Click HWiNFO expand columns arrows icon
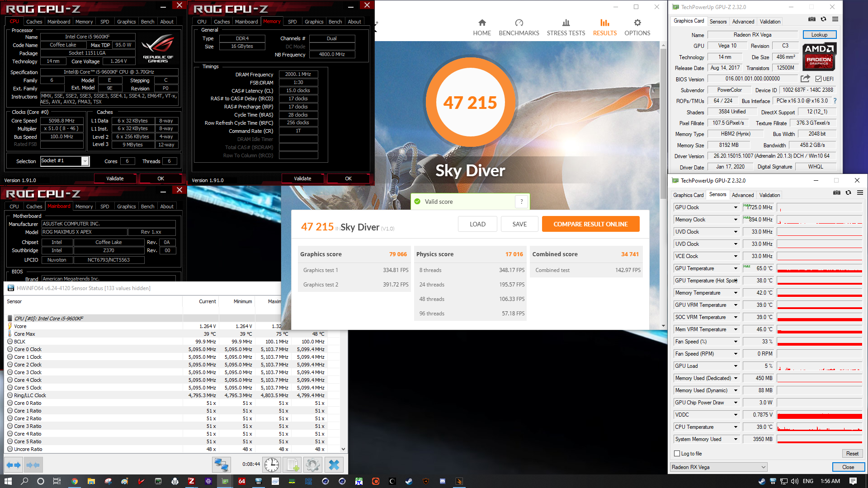The image size is (868, 488). [14, 465]
